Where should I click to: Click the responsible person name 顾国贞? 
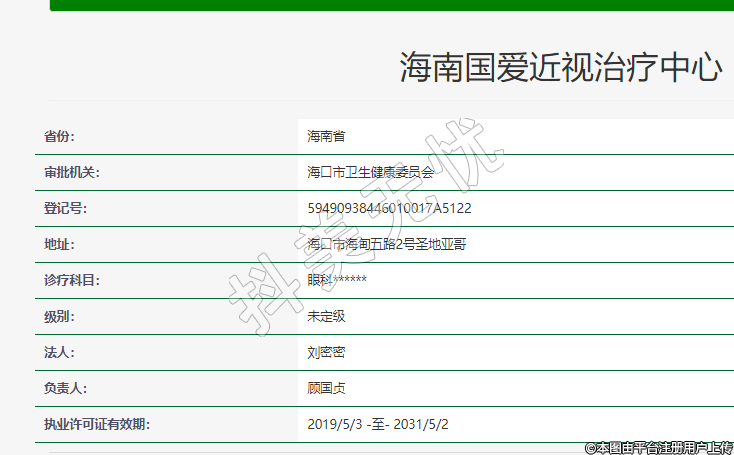click(x=326, y=388)
